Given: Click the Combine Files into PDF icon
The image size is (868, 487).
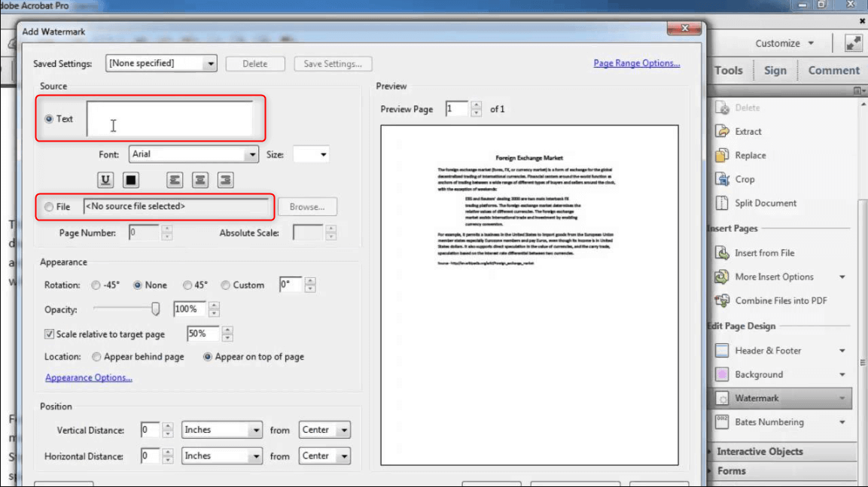Looking at the screenshot, I should point(722,300).
